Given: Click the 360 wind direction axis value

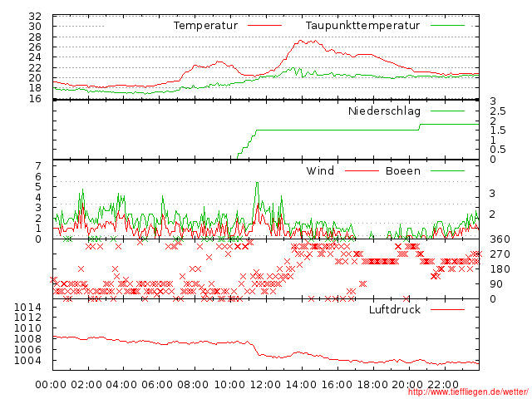Looking at the screenshot, I should [x=500, y=239].
